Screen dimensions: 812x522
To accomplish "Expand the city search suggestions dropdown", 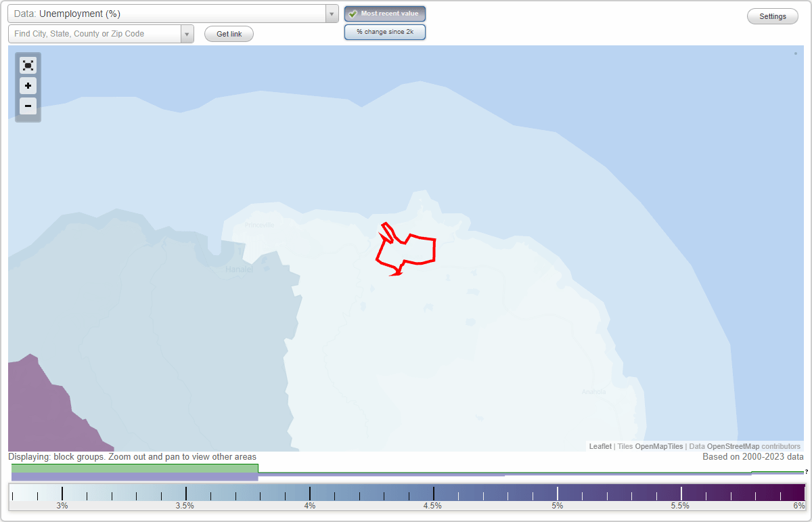I will tap(187, 33).
